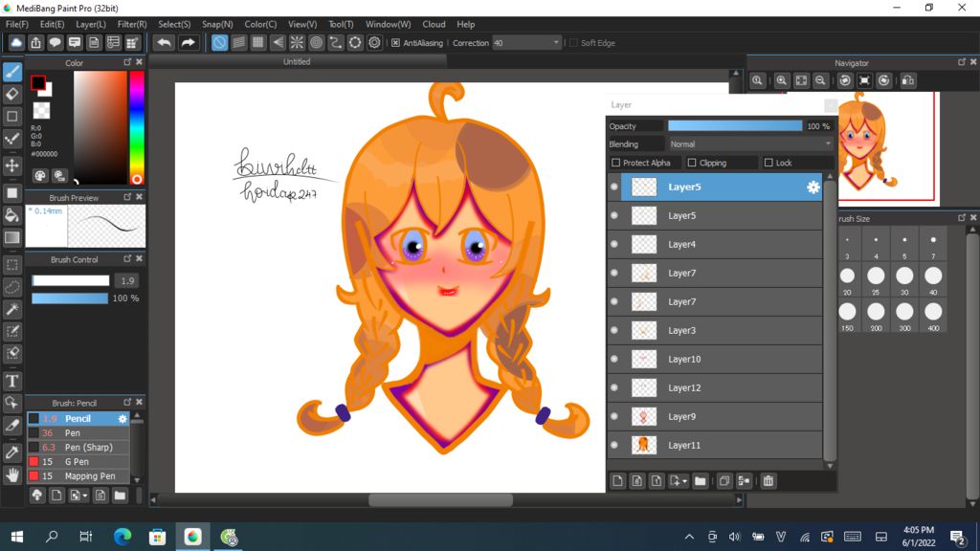Screen dimensions: 980x551
Task: Open the File menu
Action: (x=17, y=24)
